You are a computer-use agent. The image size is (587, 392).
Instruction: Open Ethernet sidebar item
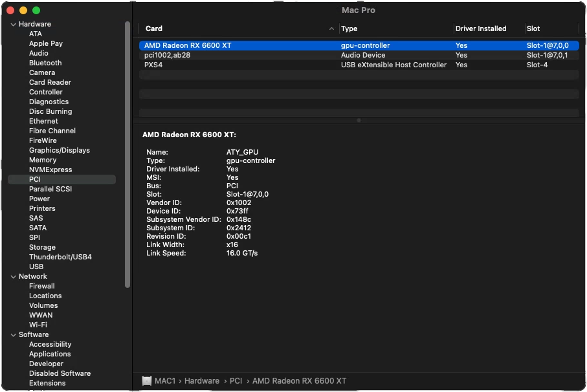pos(43,121)
